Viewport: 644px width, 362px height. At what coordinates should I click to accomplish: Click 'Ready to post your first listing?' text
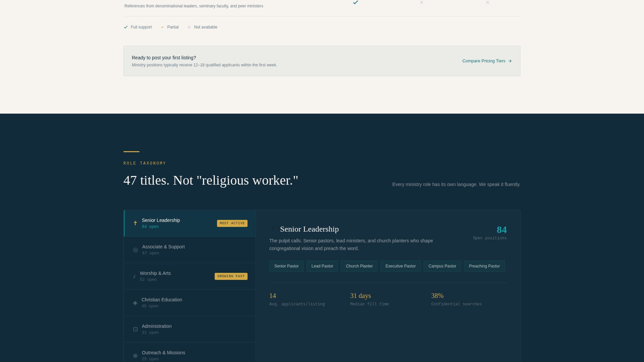(164, 58)
